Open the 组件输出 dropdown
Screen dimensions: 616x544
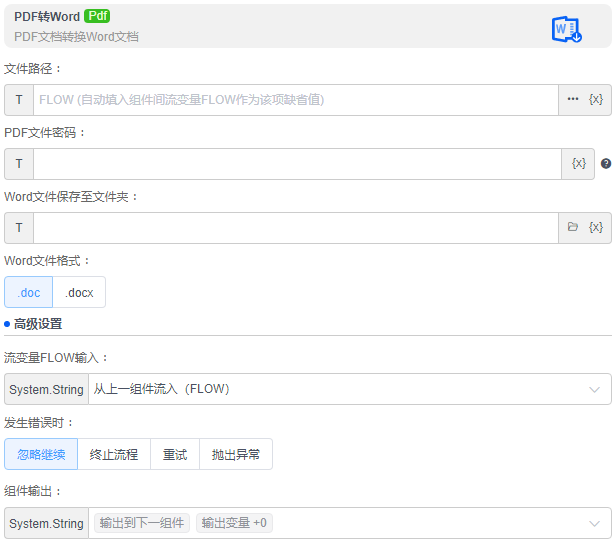click(x=595, y=523)
